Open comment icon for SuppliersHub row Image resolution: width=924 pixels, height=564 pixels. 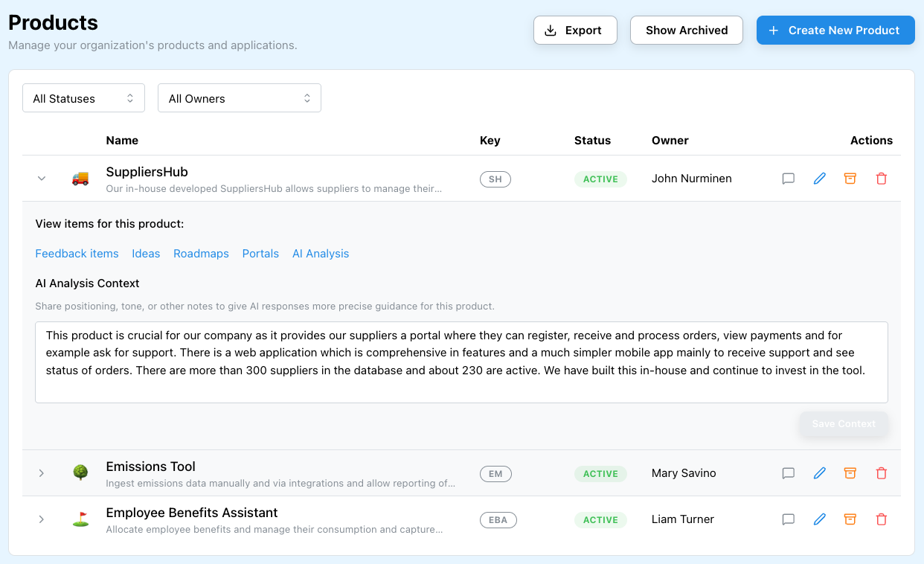(789, 179)
